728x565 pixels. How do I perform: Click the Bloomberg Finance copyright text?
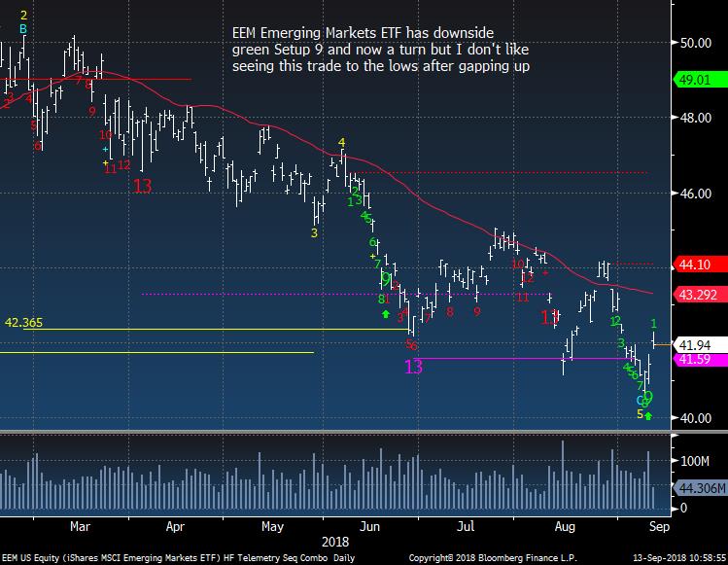click(493, 558)
